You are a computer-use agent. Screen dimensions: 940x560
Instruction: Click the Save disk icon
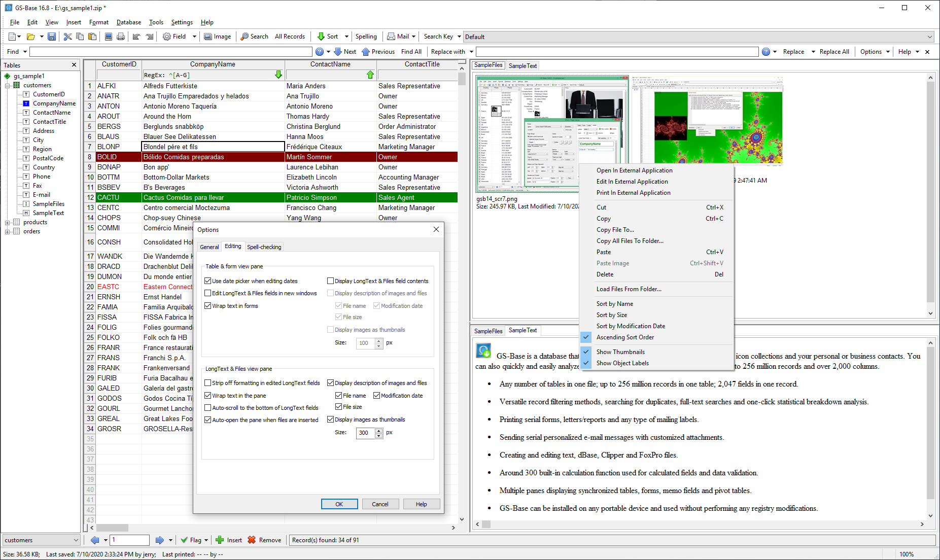pos(52,37)
